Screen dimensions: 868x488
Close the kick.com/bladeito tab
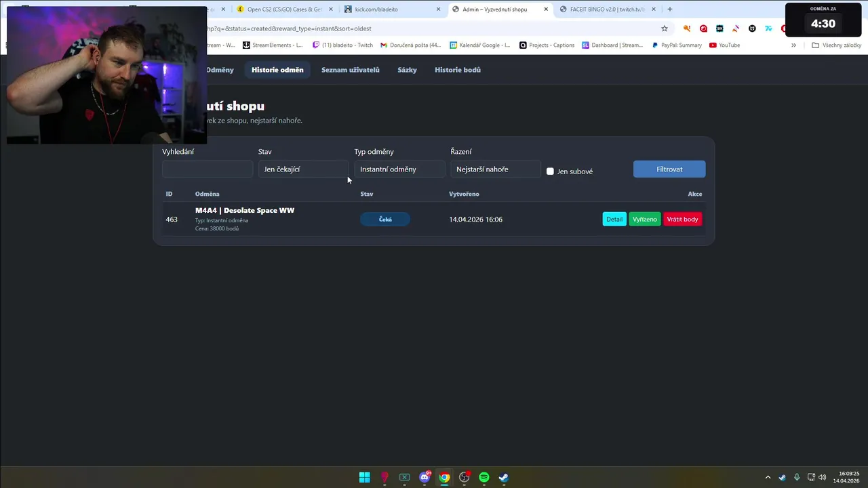(438, 9)
